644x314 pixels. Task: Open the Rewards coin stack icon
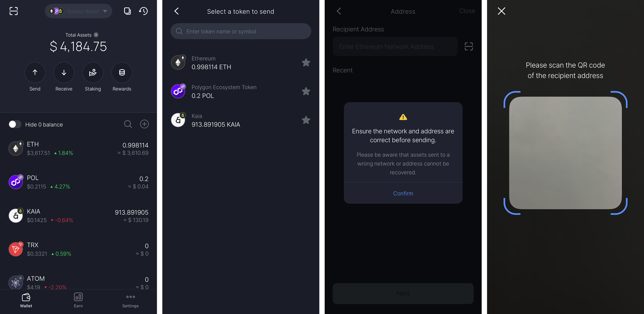[122, 72]
